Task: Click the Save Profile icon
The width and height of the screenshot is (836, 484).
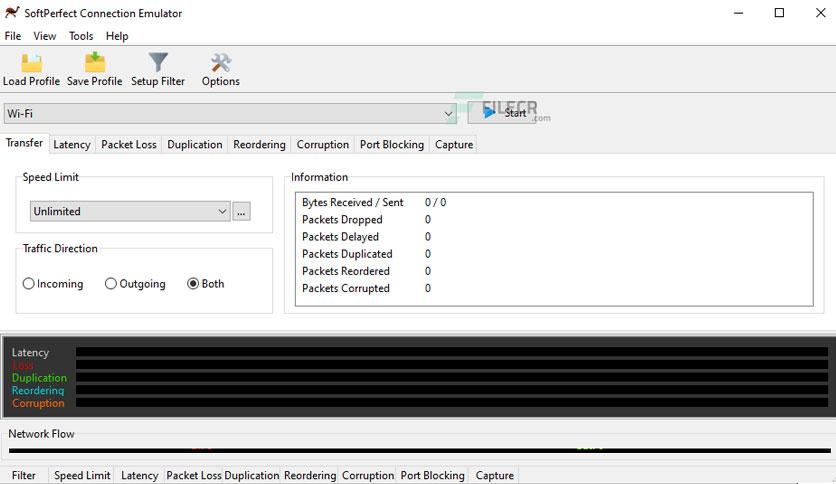Action: 95,64
